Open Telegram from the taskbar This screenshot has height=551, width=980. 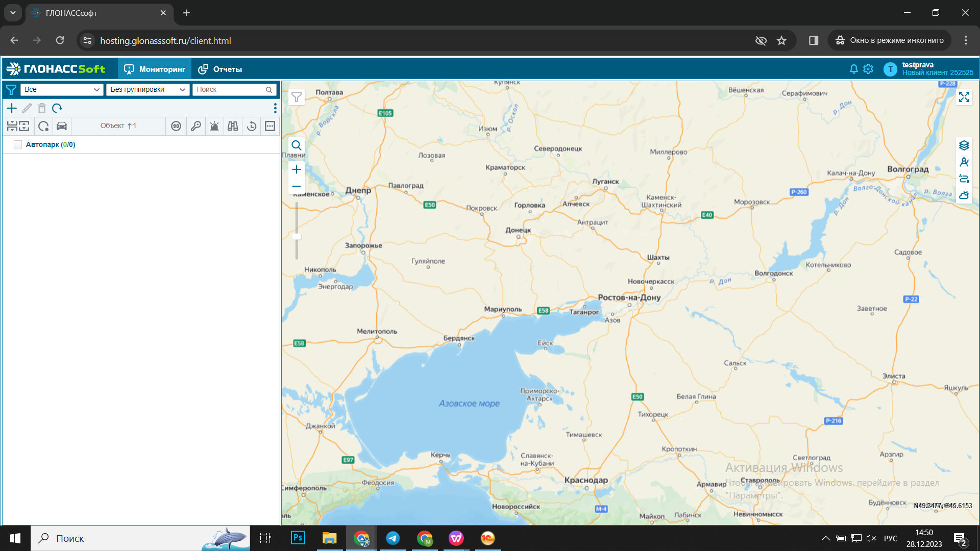(393, 538)
